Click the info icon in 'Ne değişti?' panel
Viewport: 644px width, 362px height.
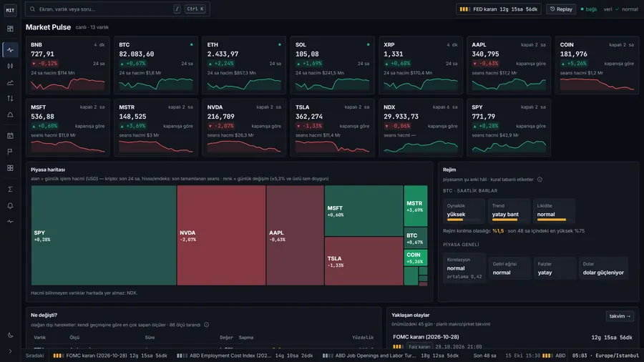click(x=207, y=325)
